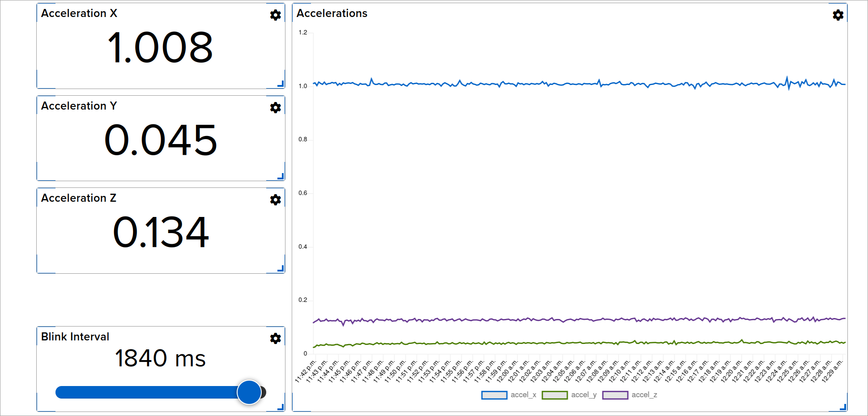868x416 pixels.
Task: Click the 0.134 Acceleration Z value
Action: [161, 232]
